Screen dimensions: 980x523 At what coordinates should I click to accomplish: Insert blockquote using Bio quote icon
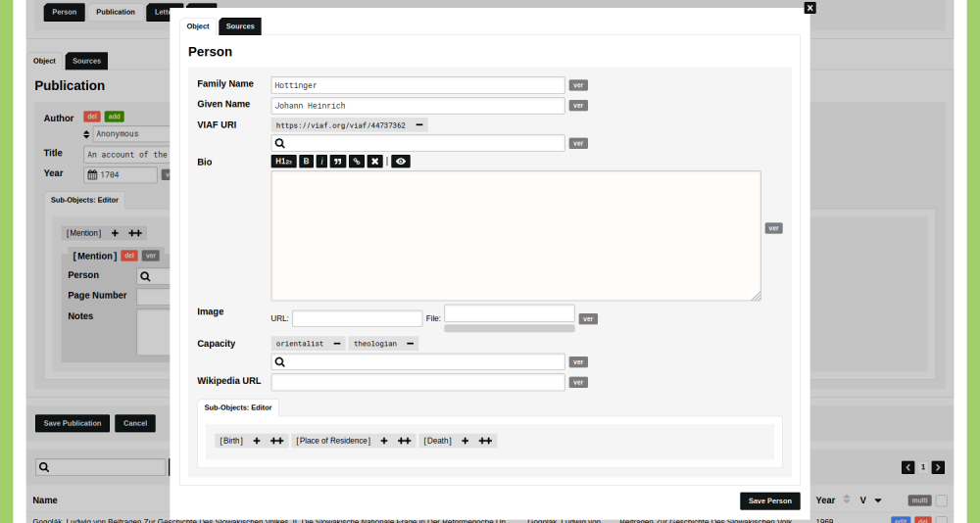[338, 162]
